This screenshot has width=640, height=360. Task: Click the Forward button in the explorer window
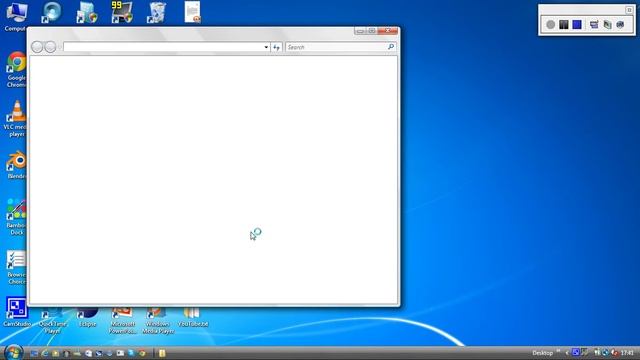[x=50, y=47]
